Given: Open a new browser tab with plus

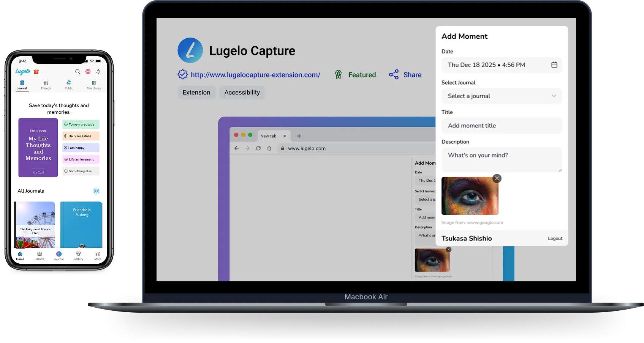Looking at the screenshot, I should [x=299, y=136].
